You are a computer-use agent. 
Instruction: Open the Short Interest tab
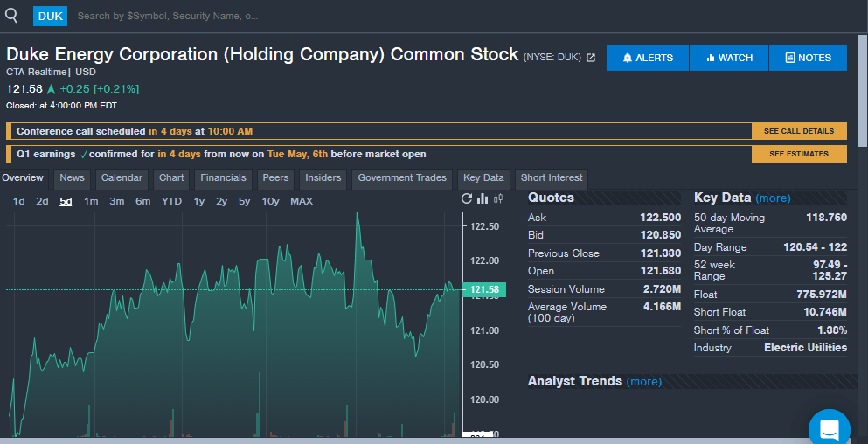point(552,177)
